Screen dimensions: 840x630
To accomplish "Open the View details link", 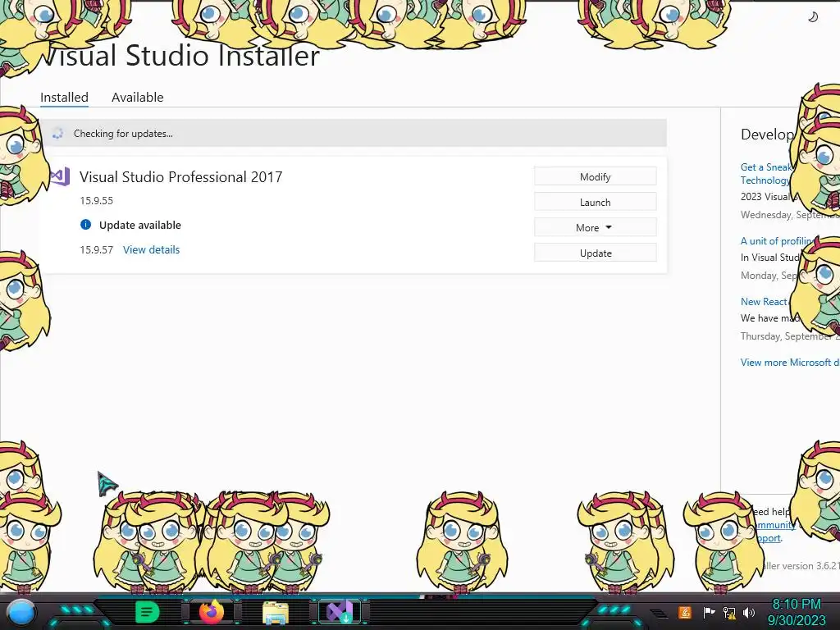I will pyautogui.click(x=151, y=249).
